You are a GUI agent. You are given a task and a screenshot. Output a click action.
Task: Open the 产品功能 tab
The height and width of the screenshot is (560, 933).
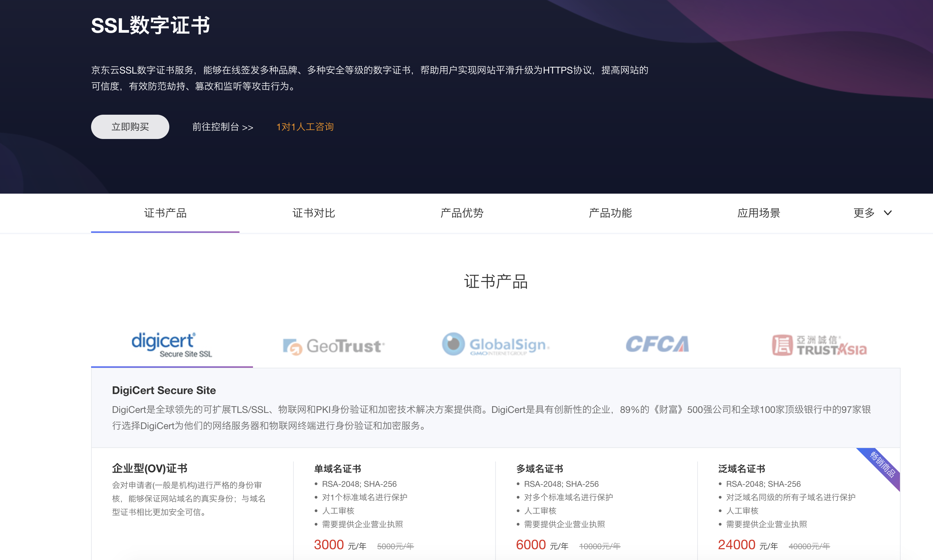610,213
